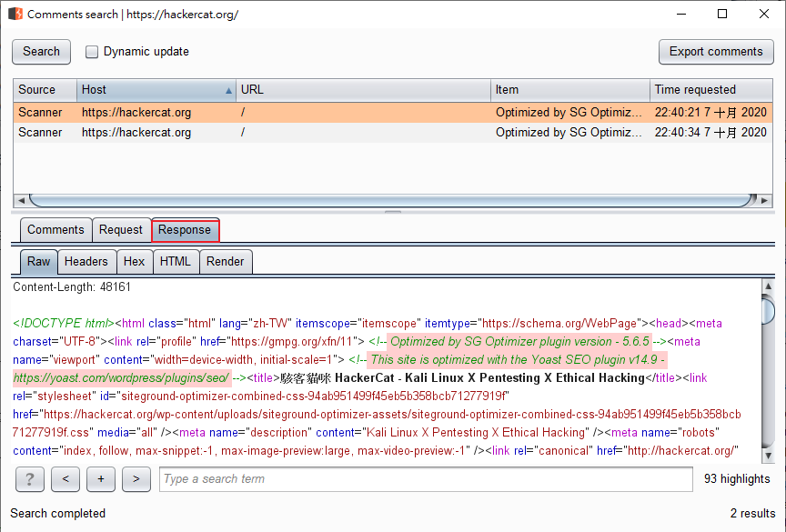Click the pane splitter handle above tabs
The width and height of the screenshot is (786, 532).
[393, 212]
